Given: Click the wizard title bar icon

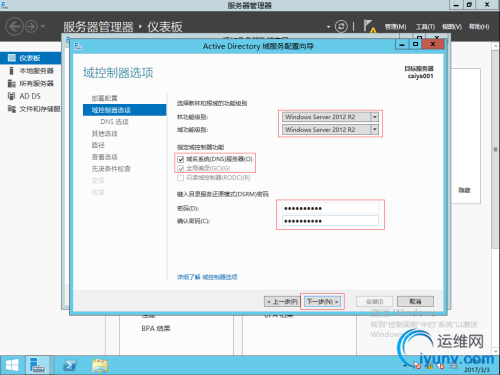Looking at the screenshot, I should (78, 46).
